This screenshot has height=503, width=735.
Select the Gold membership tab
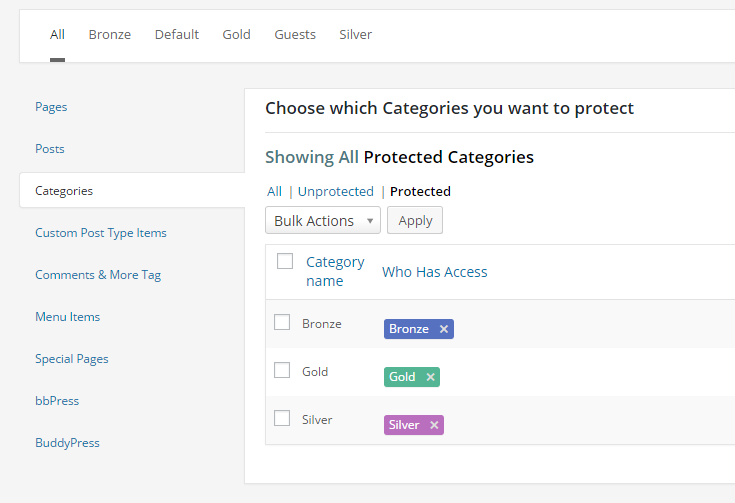coord(236,35)
